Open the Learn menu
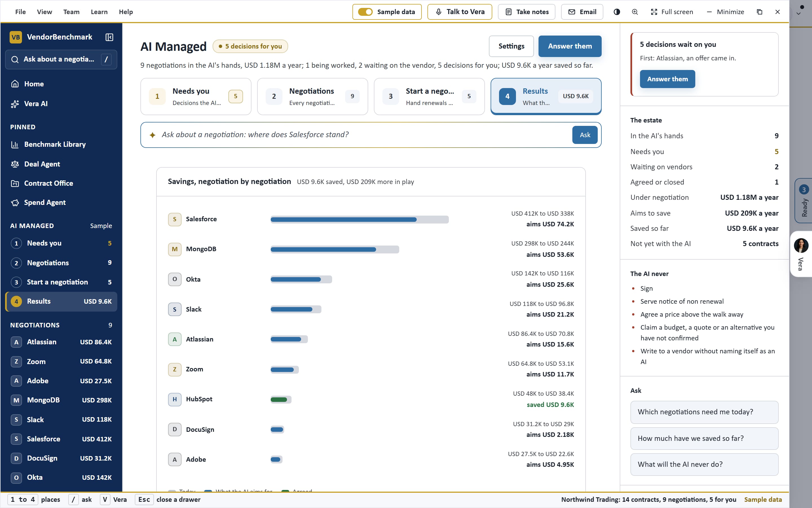This screenshot has height=508, width=812. tap(99, 12)
